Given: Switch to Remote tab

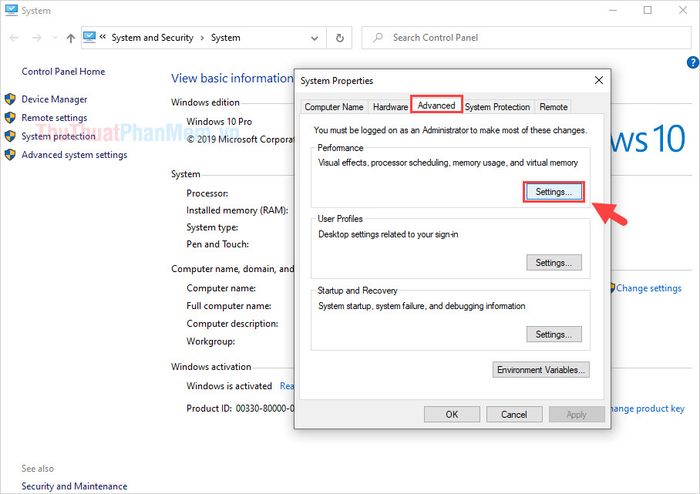Looking at the screenshot, I should [553, 107].
